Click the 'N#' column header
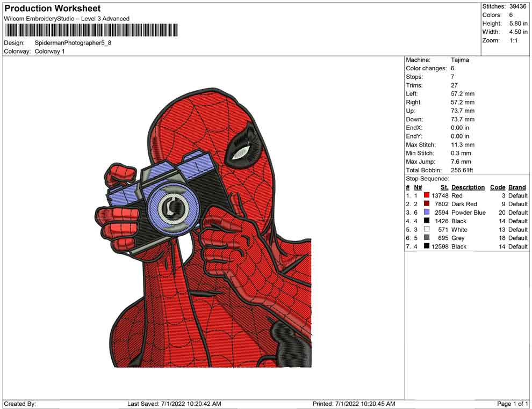 (x=418, y=187)
